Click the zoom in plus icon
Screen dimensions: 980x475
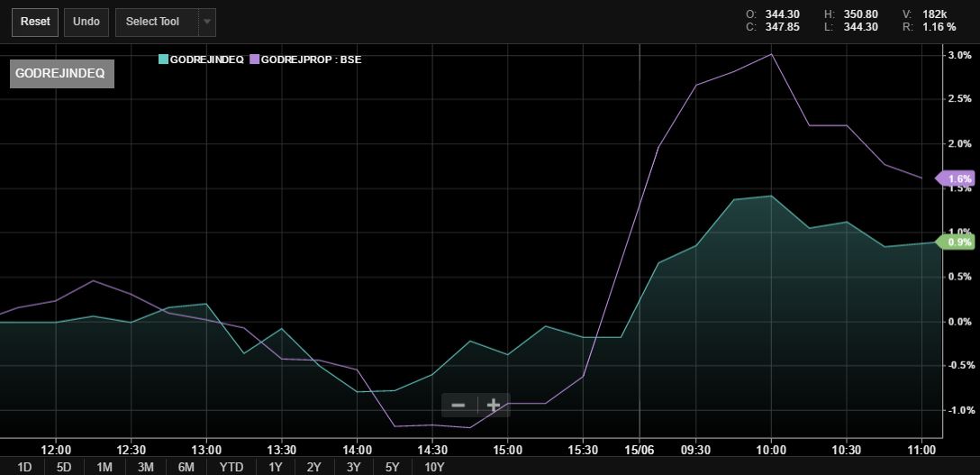(493, 405)
